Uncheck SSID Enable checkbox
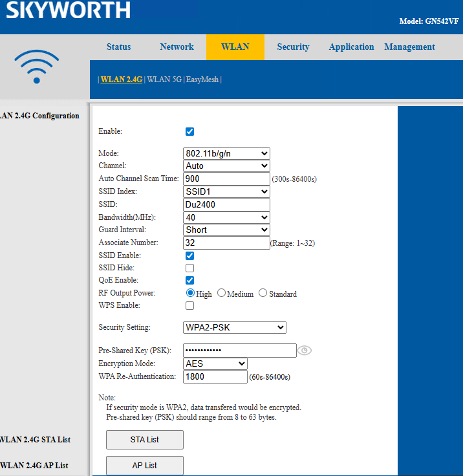 [189, 255]
